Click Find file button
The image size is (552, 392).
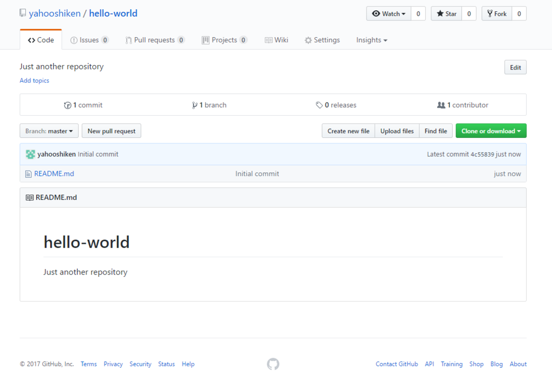(x=436, y=131)
